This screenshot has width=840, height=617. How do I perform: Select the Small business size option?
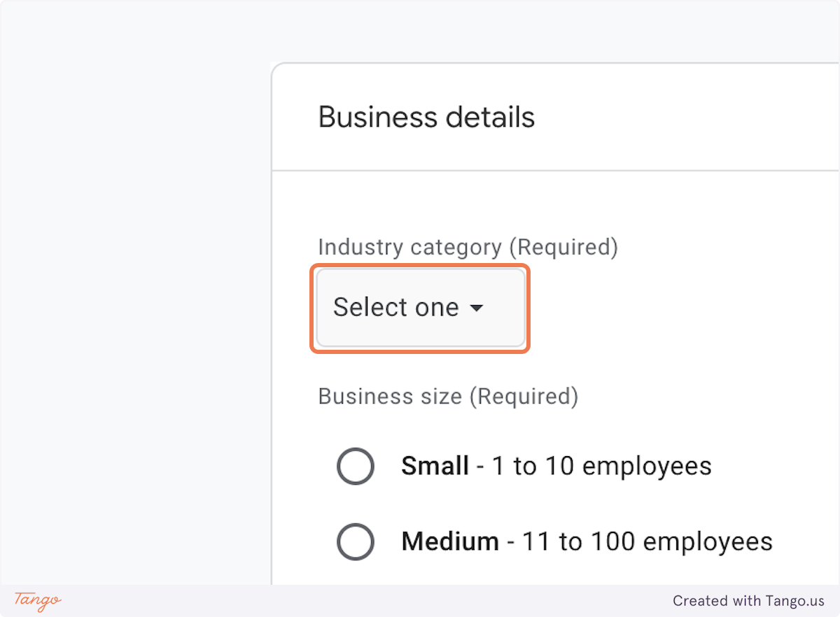[356, 466]
